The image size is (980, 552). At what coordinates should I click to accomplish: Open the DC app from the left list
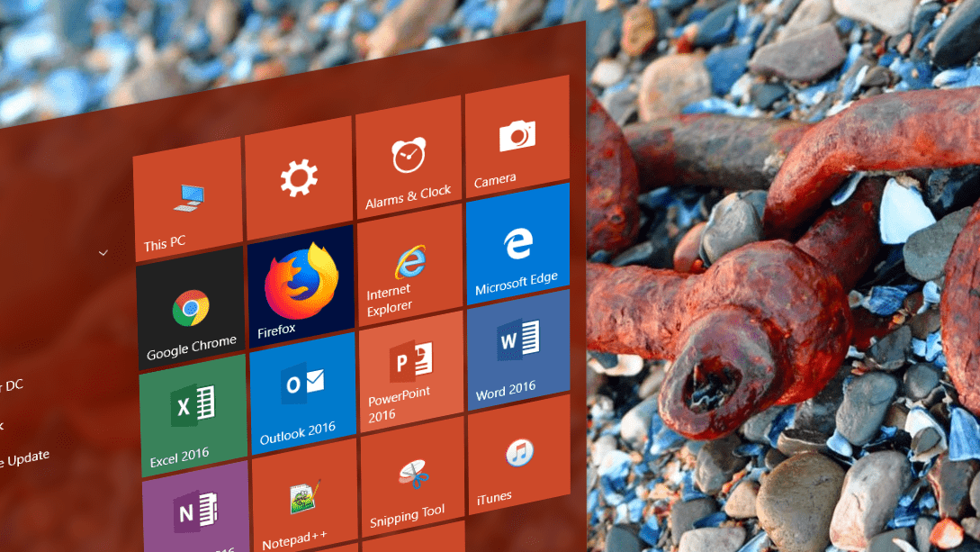coord(13,384)
